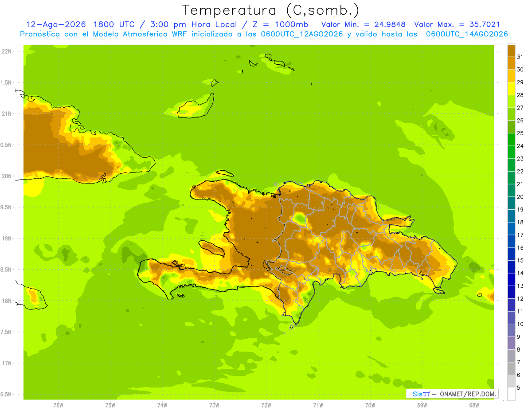
Task: Pick the teal swatch between 19 and 20
Action: pyautogui.click(x=512, y=203)
